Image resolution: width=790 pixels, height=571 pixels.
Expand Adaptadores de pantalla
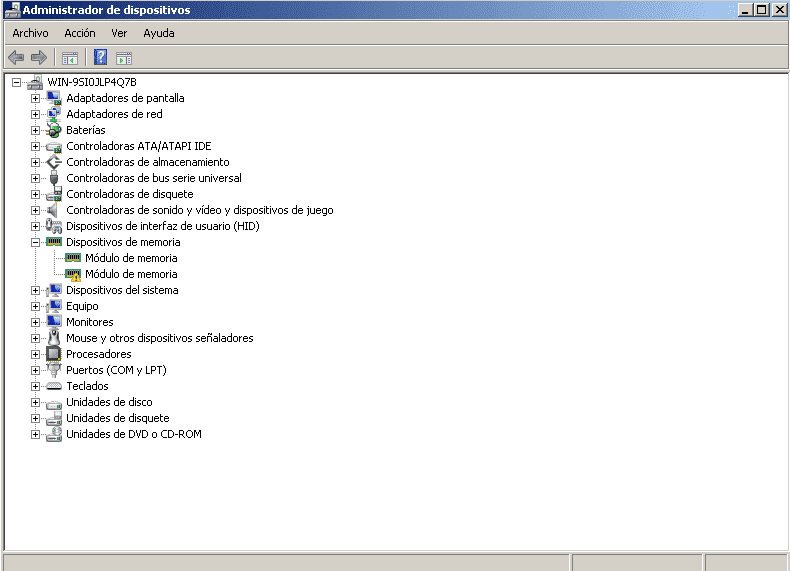[35, 98]
